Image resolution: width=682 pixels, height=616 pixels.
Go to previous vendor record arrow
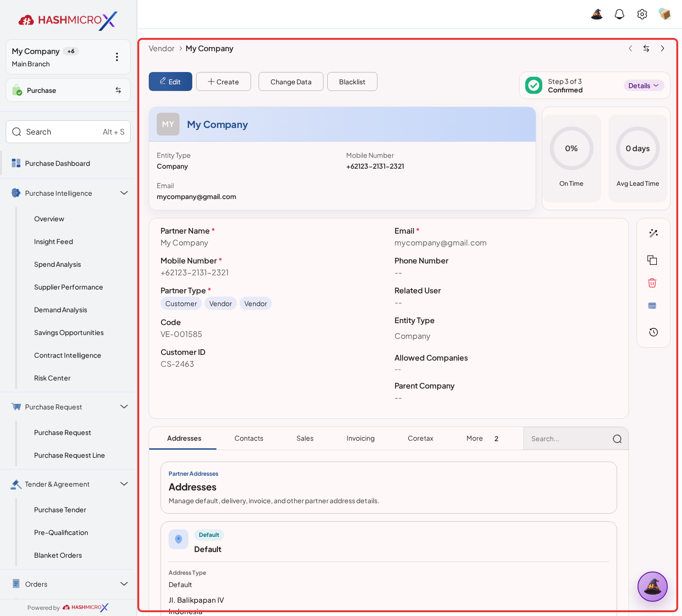coord(630,48)
